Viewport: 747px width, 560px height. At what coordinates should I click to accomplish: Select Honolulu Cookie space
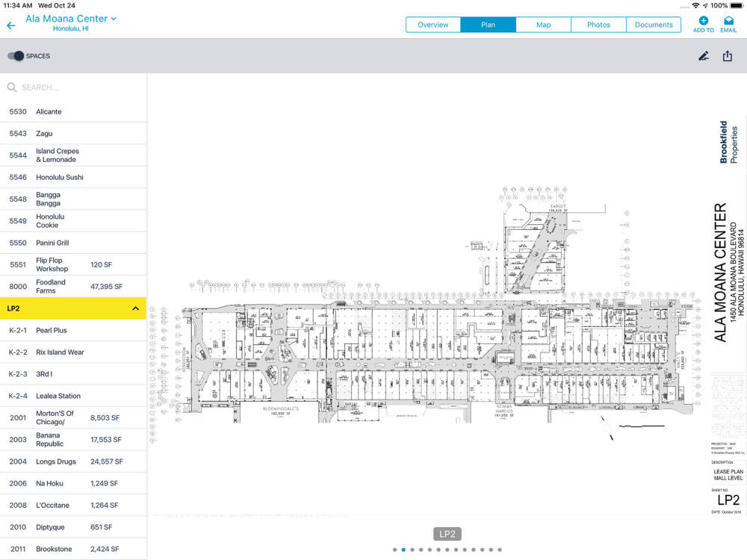(73, 222)
